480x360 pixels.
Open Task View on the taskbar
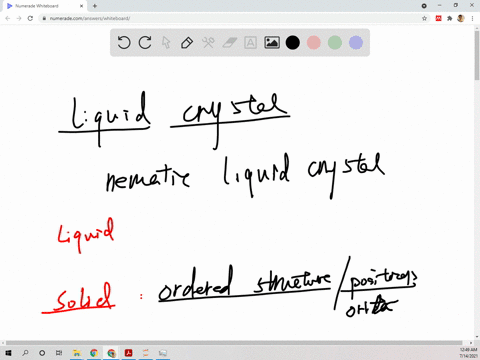click(59, 353)
